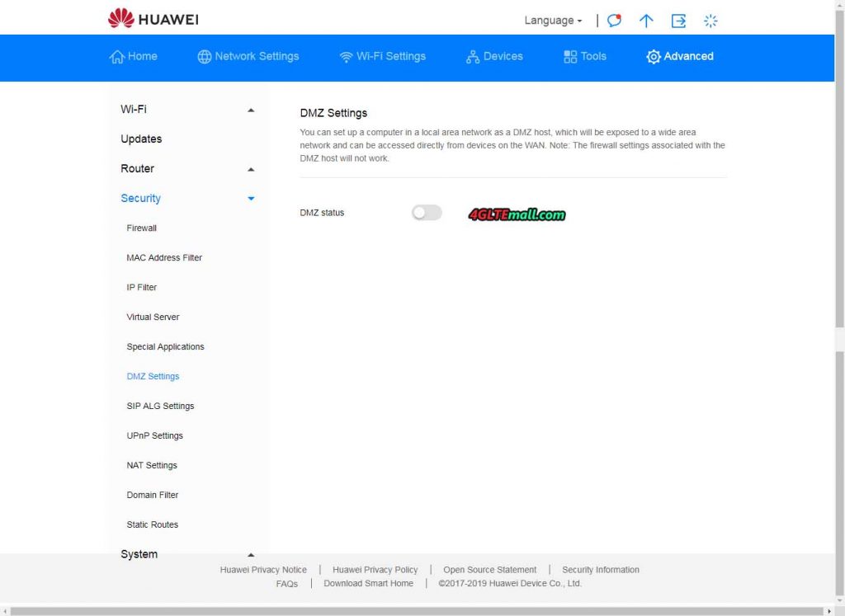Expand the System section at the sidebar bottom
This screenshot has height=616, width=845.
click(250, 554)
